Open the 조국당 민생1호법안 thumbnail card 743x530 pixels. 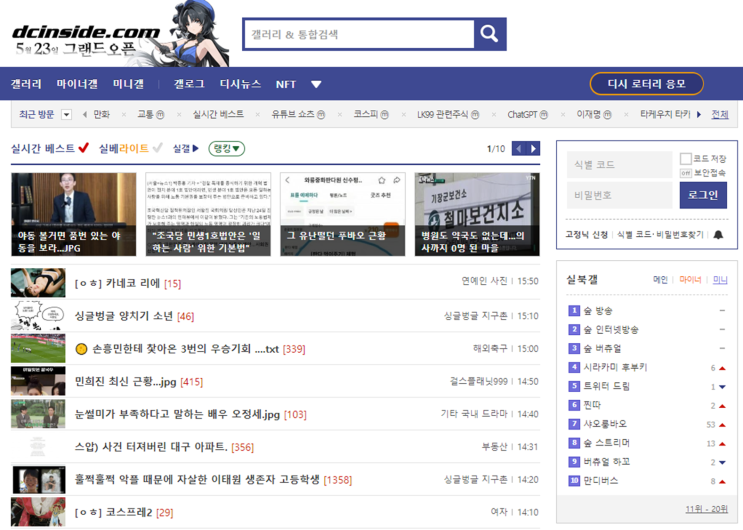208,214
